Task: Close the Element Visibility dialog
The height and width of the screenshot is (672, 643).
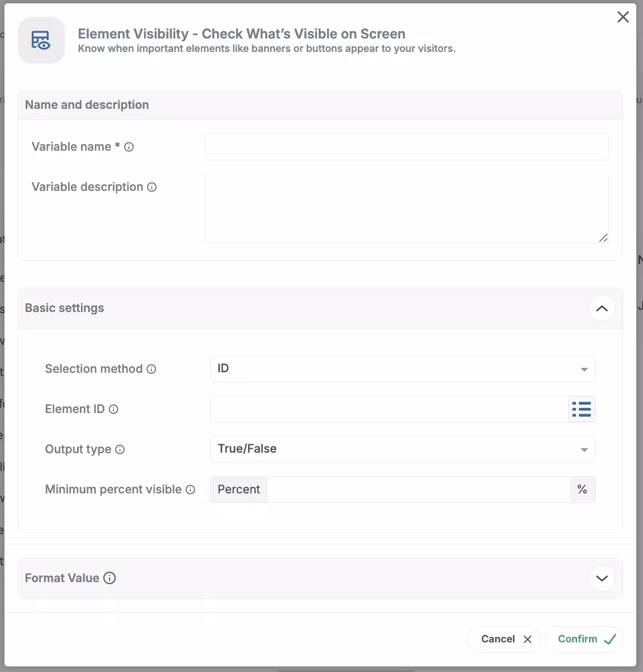Action: 623,17
